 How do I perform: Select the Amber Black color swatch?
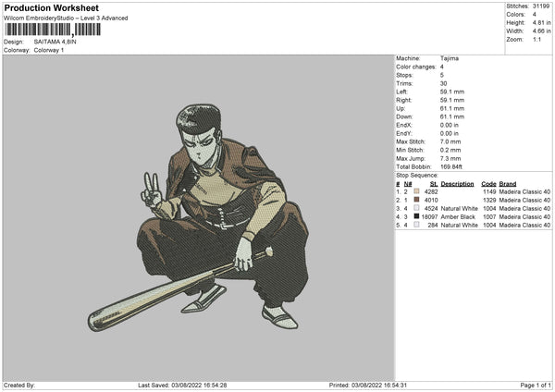coord(416,216)
